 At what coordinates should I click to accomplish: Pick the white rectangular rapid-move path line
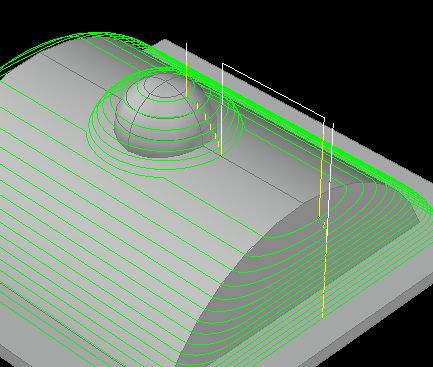click(273, 90)
